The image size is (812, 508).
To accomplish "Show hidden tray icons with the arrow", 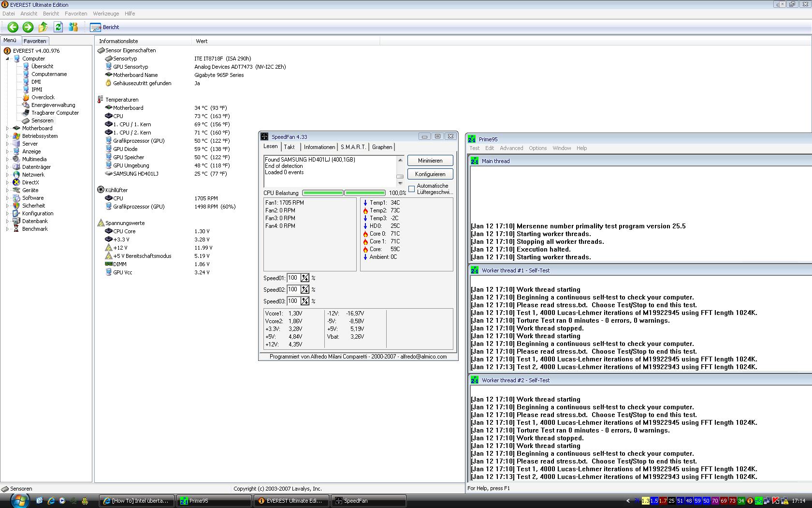I will (628, 501).
